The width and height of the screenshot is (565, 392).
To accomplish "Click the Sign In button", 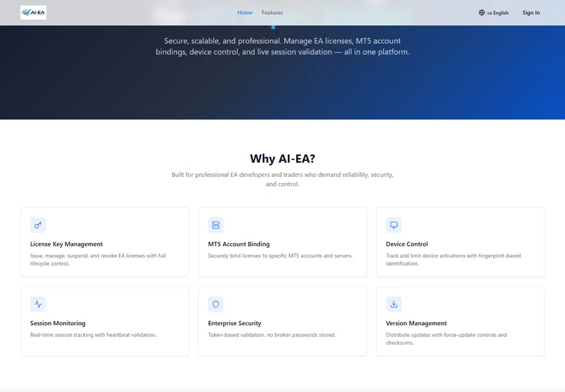I will pyautogui.click(x=531, y=13).
